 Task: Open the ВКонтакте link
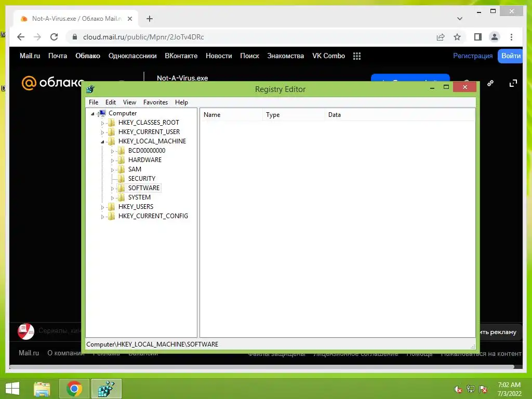point(181,56)
